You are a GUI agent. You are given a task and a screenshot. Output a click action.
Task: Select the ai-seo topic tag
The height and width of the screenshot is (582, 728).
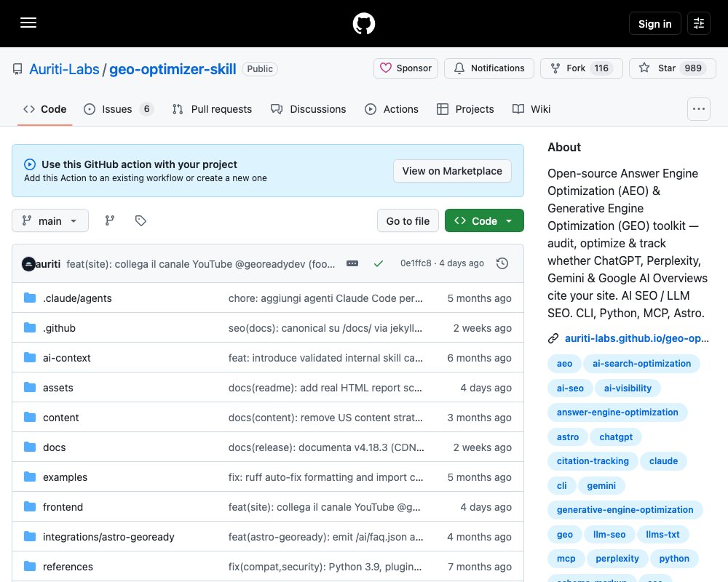point(570,388)
